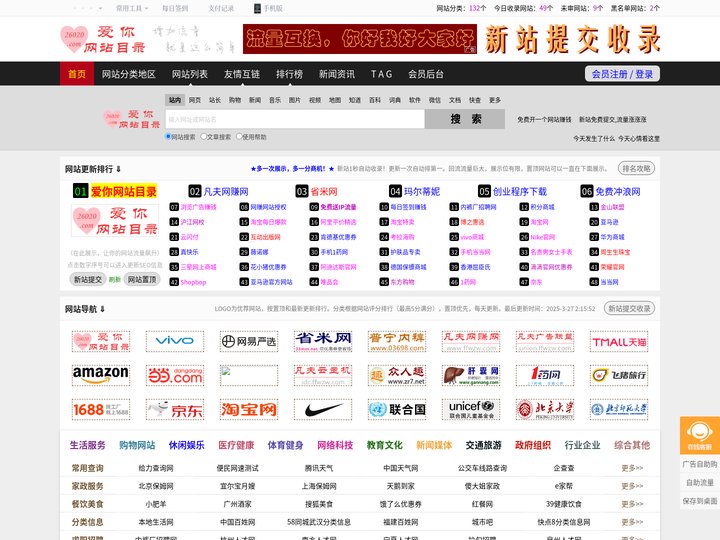The height and width of the screenshot is (540, 720).
Task: Open the vivo logo link
Action: (x=174, y=341)
